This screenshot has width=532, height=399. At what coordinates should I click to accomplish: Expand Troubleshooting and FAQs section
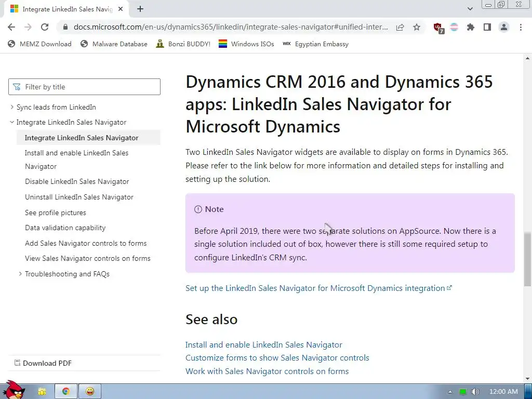(x=20, y=274)
